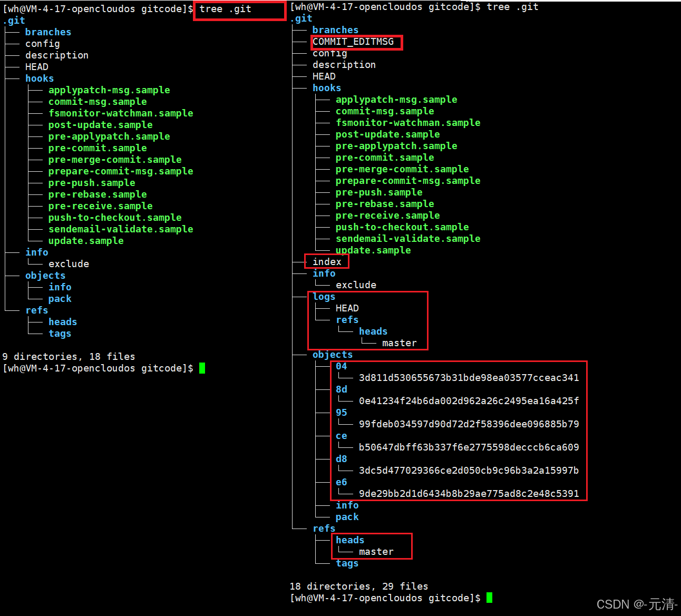This screenshot has width=681, height=616.
Task: Select object directory '04'
Action: tap(341, 366)
